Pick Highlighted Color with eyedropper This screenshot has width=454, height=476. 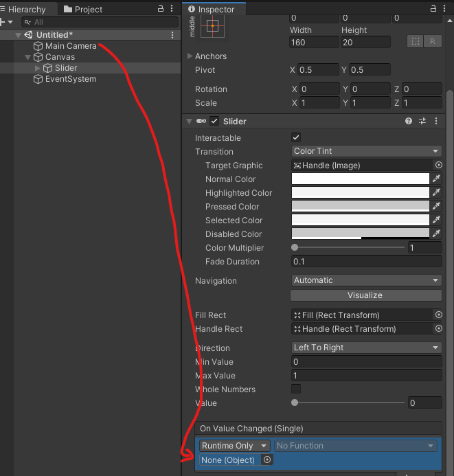(436, 192)
